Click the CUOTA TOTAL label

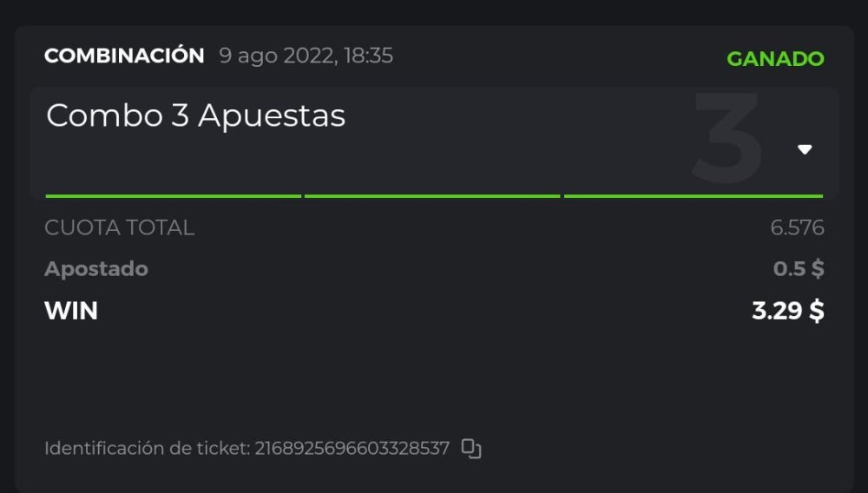(x=119, y=228)
